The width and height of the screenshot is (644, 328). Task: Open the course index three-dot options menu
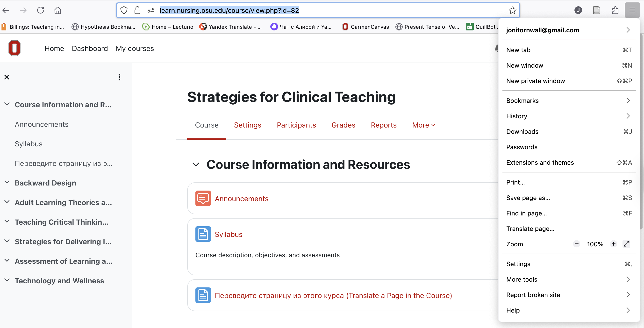[120, 77]
